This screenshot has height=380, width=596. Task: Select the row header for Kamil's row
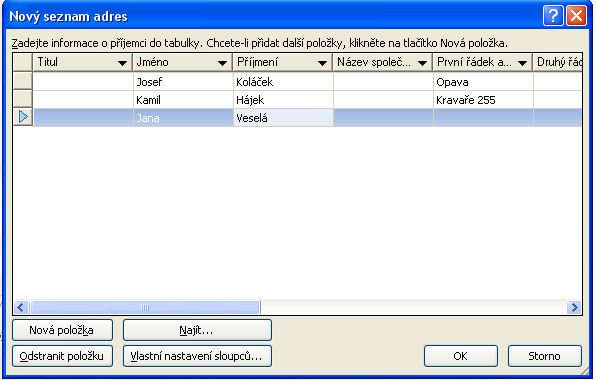(x=23, y=99)
